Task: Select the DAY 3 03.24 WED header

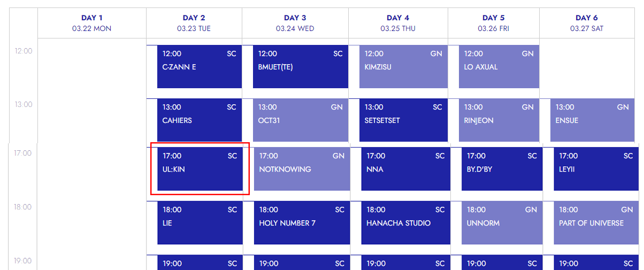Action: point(295,23)
